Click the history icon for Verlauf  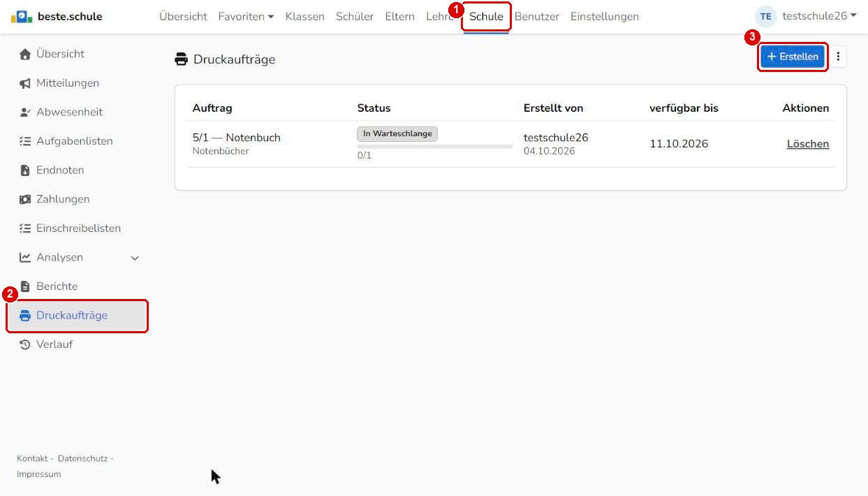click(x=25, y=344)
